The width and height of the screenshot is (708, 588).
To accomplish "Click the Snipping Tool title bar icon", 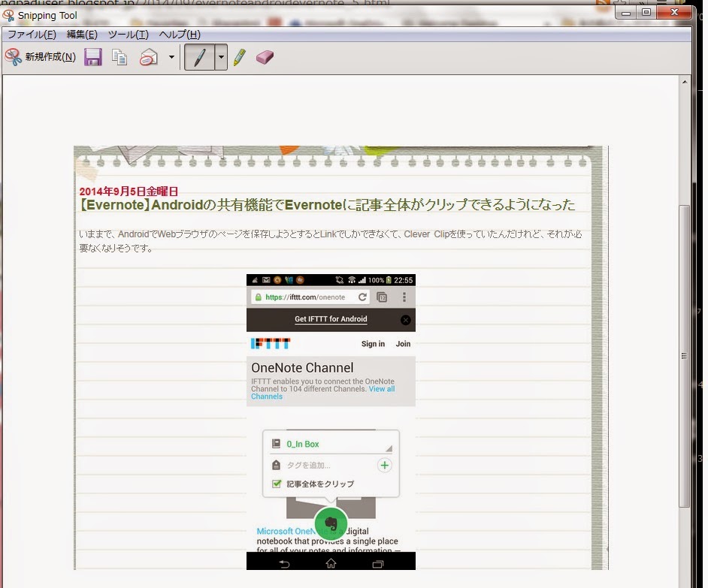I will tap(8, 15).
